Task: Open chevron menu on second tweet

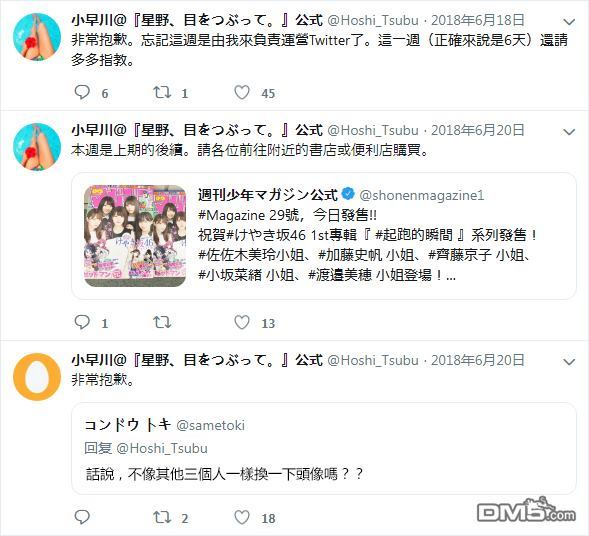Action: (569, 132)
